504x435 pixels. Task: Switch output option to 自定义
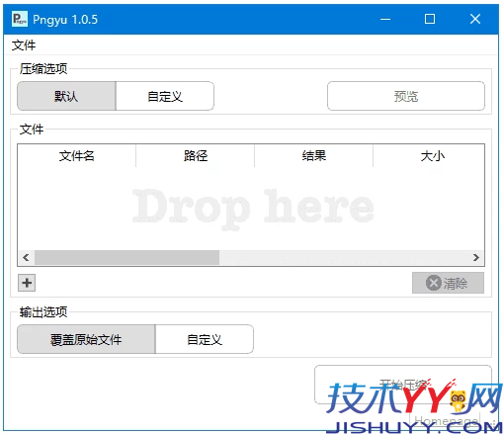(205, 339)
